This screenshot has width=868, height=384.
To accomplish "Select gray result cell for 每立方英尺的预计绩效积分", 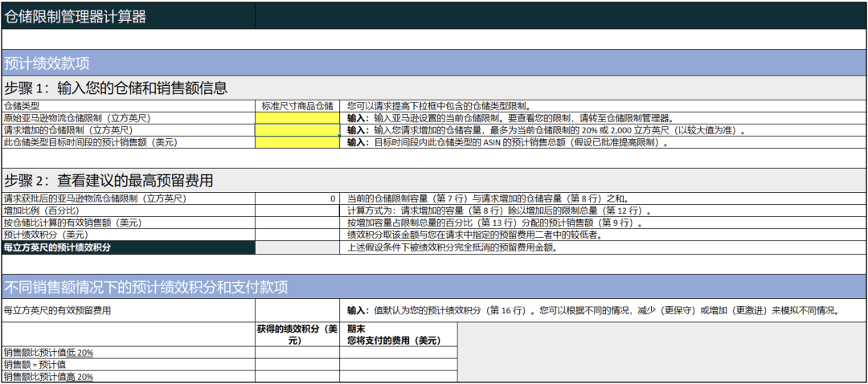I will pos(297,247).
